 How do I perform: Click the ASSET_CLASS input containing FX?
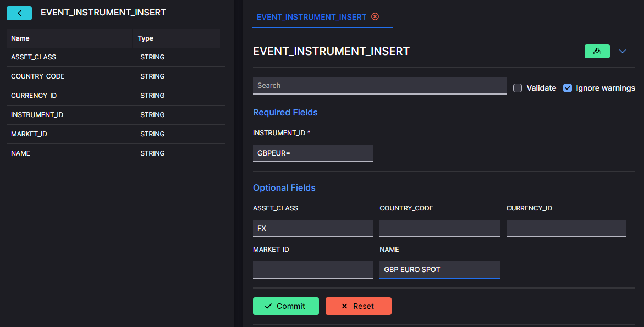point(313,228)
